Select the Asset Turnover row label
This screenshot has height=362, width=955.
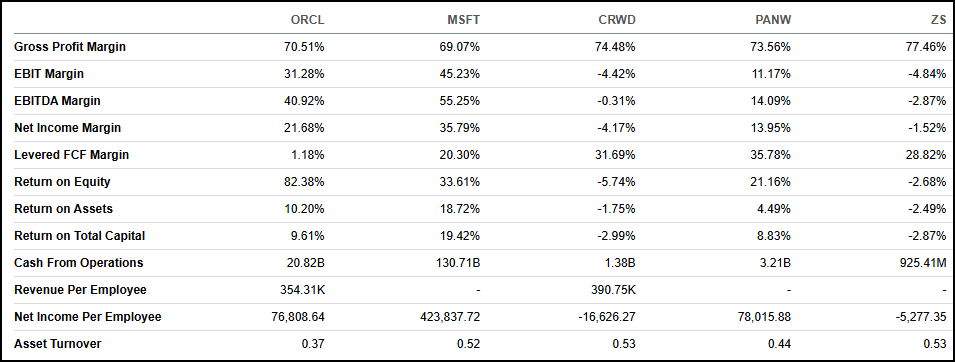[57, 344]
